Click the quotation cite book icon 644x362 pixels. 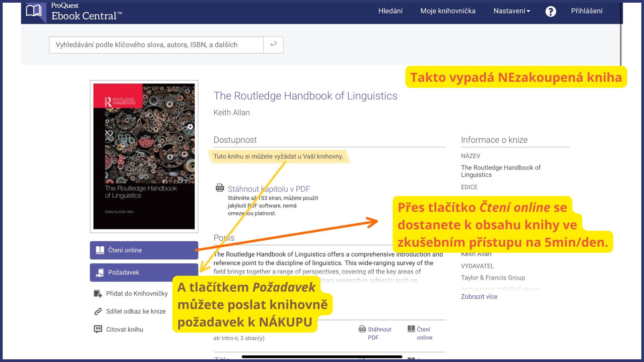click(98, 329)
